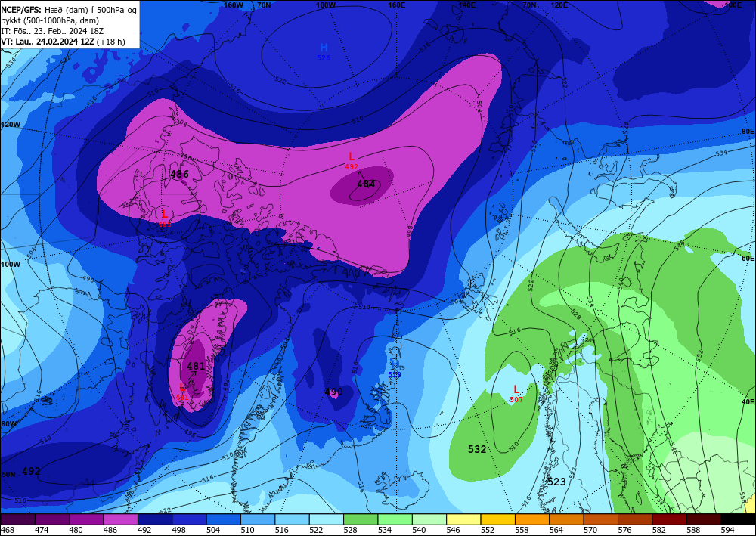This screenshot has width=756, height=536.
Task: Select the red L 507 low marker
Action: 516,393
